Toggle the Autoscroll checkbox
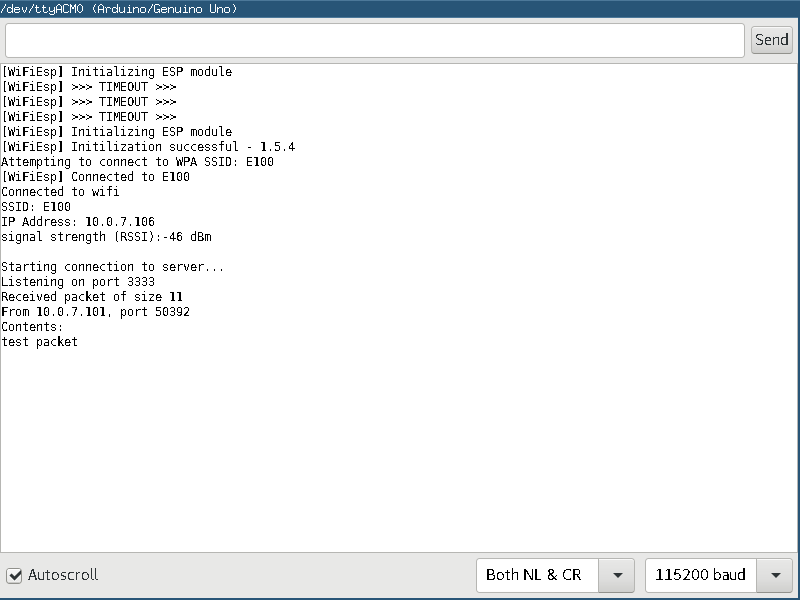Image resolution: width=800 pixels, height=600 pixels. (14, 576)
